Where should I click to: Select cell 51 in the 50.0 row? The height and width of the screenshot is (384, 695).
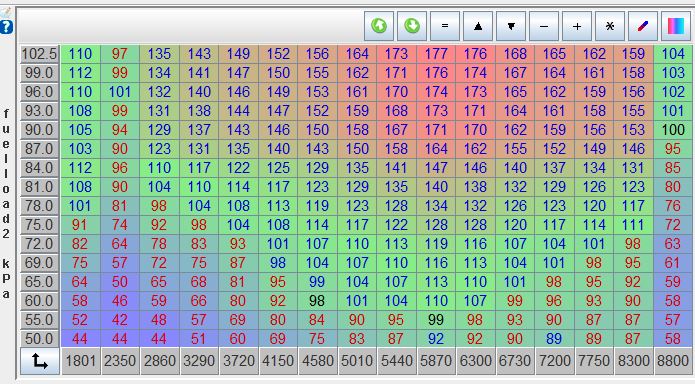(x=199, y=339)
